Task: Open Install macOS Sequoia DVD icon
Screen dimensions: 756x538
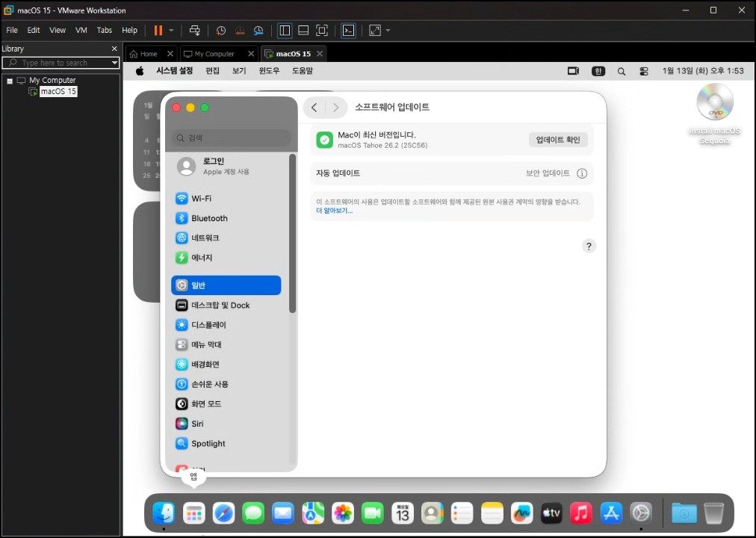Action: tap(714, 114)
